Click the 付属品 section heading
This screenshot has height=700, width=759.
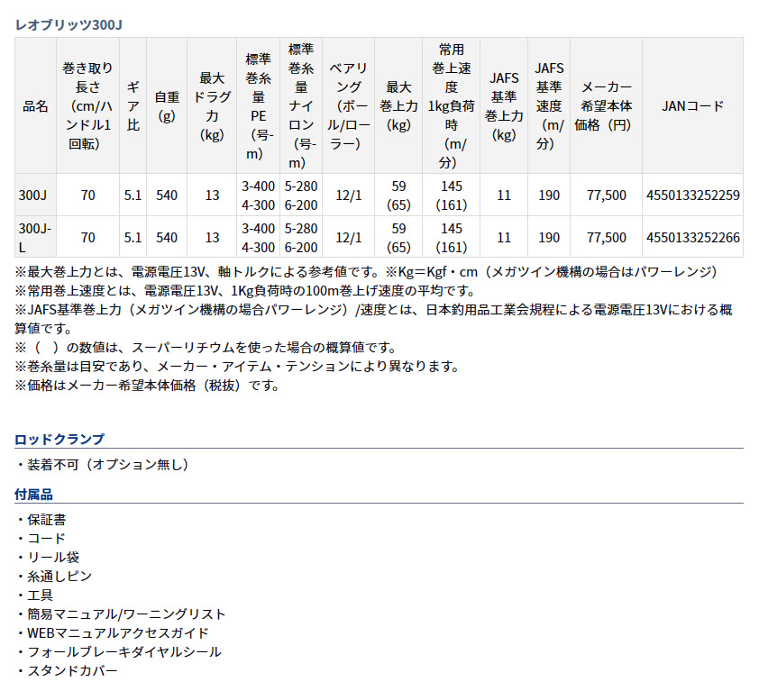point(33,495)
